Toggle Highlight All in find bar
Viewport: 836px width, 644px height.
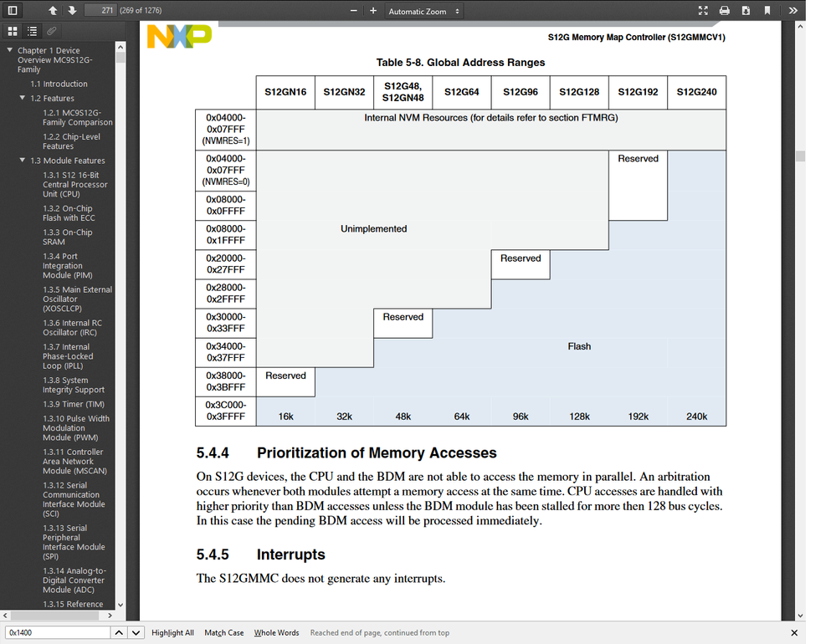pos(172,633)
